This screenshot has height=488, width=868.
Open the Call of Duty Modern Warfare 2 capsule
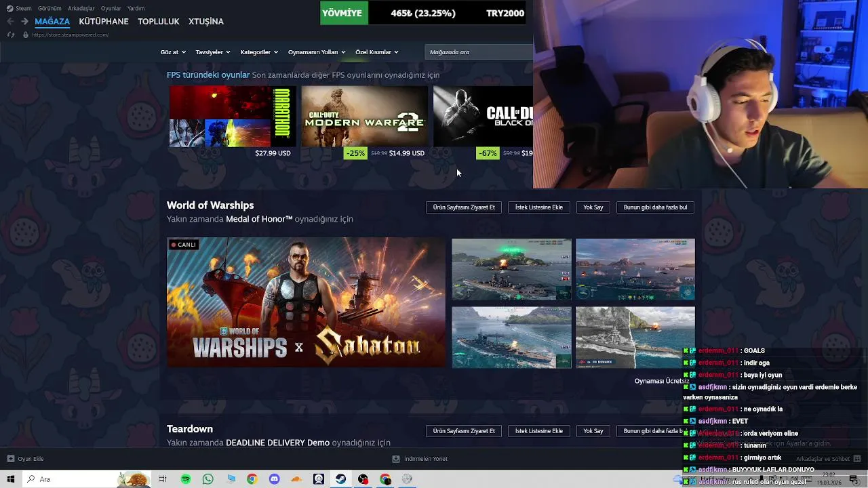(365, 117)
